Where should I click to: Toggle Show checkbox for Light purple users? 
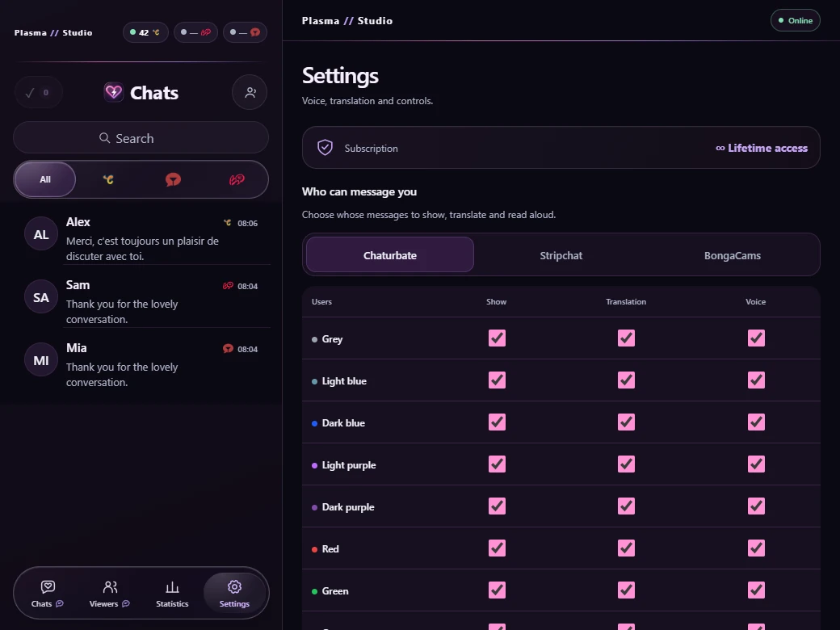pos(497,464)
